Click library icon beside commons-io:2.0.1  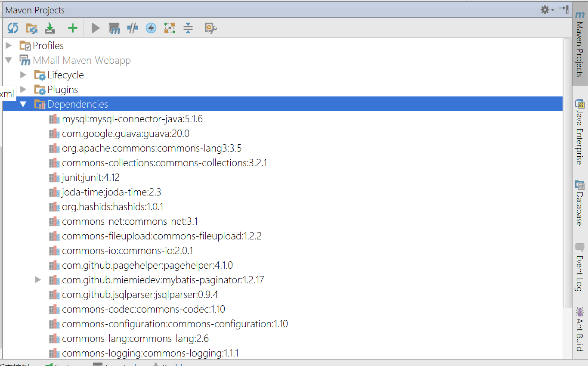[x=54, y=251]
